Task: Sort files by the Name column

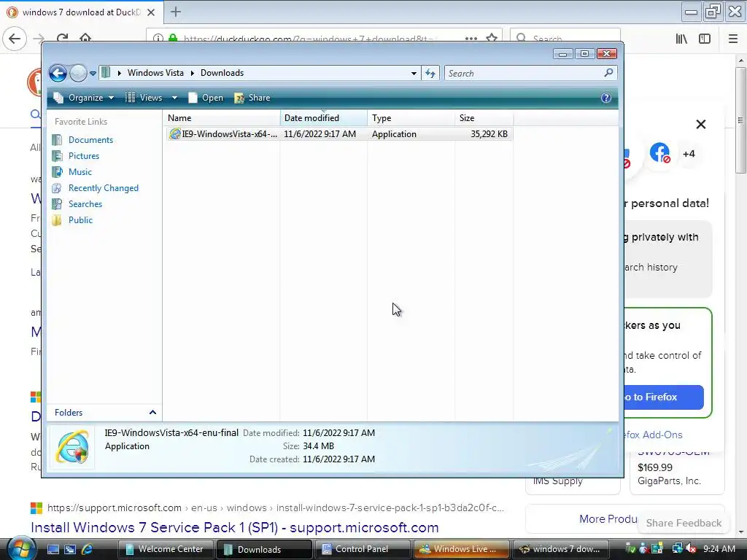Action: [222, 118]
